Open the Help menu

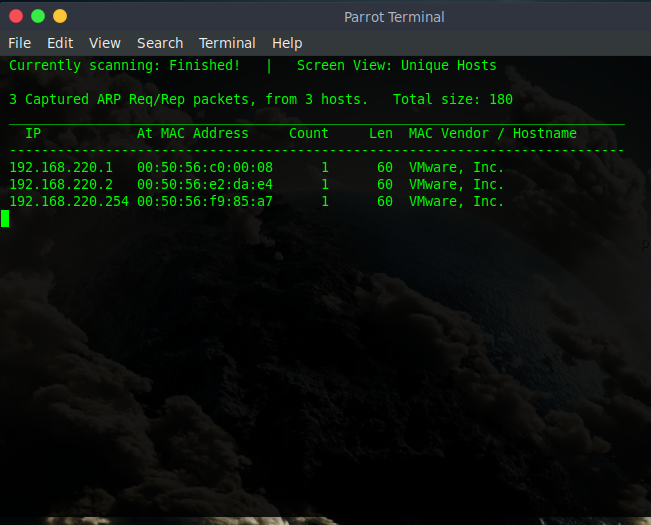287,43
